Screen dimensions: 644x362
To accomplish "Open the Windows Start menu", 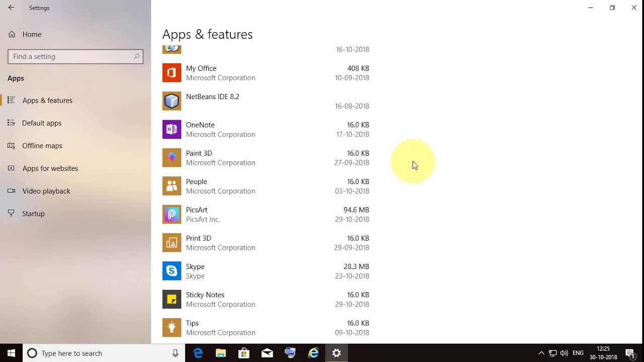I will click(x=11, y=353).
